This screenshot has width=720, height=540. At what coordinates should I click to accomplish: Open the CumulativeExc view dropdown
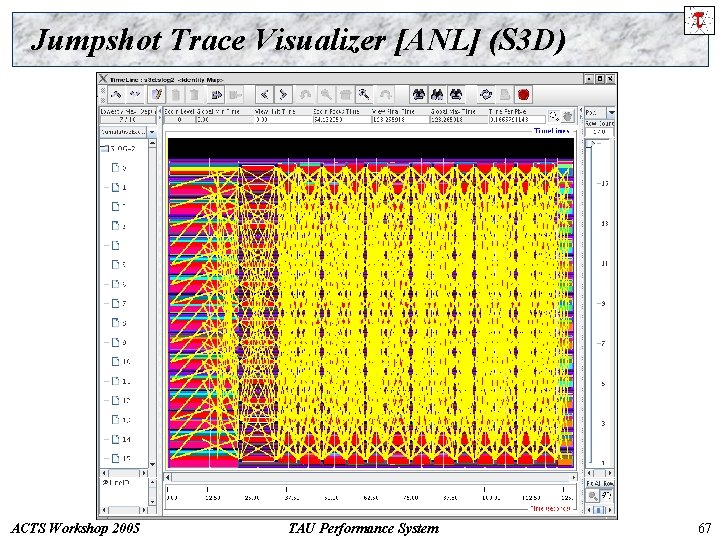(x=152, y=132)
